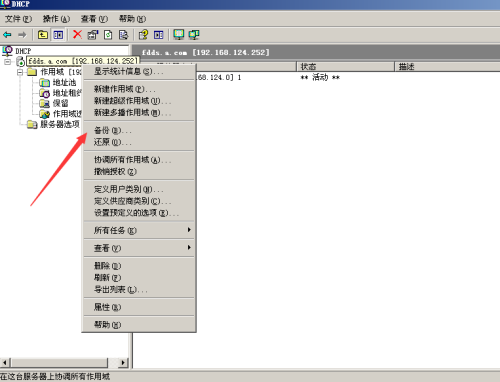
Task: Open the 文件(F) menu
Action: click(18, 19)
